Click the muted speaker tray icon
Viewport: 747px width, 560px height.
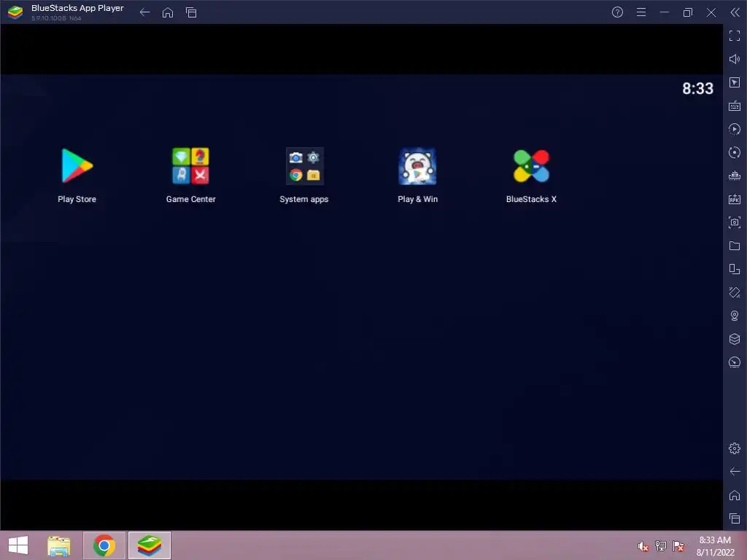643,546
